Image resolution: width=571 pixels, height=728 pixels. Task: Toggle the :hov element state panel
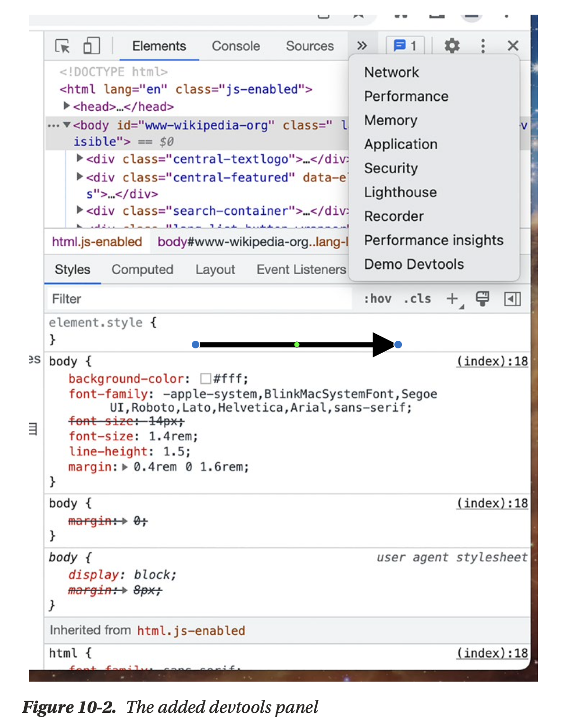pyautogui.click(x=377, y=299)
